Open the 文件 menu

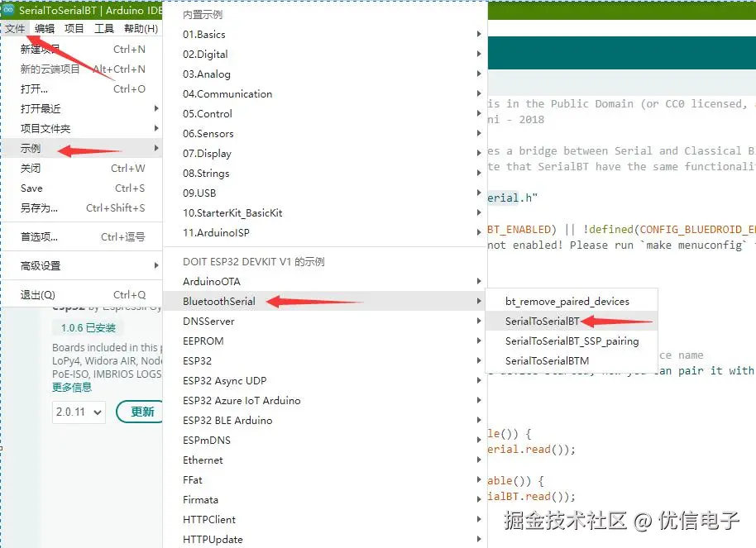15,28
